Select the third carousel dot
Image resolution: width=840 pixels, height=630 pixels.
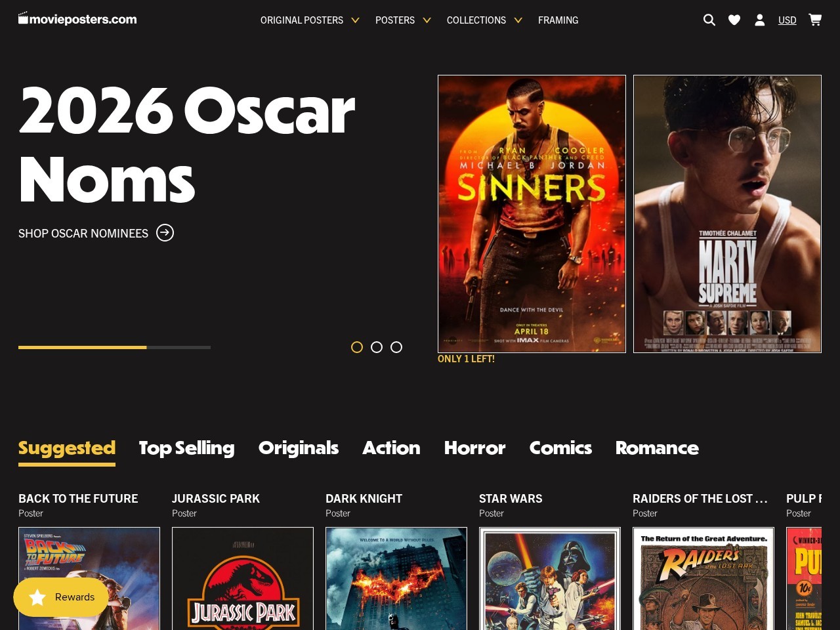(396, 347)
